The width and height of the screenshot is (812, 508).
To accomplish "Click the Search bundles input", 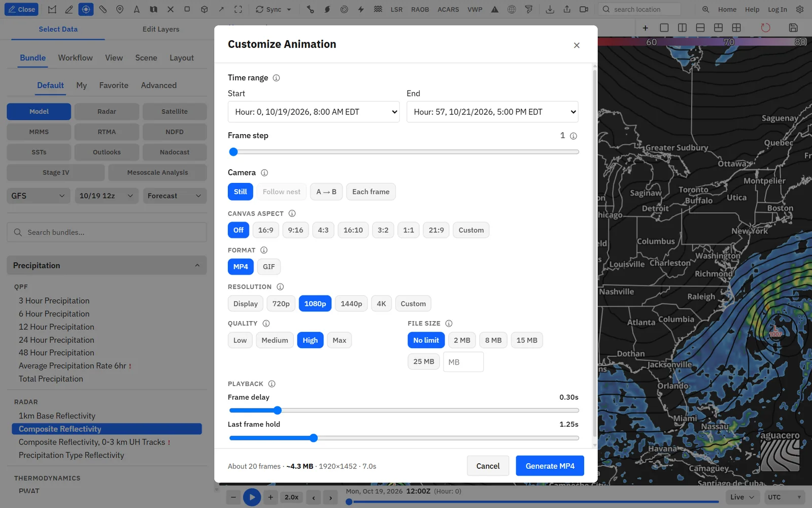I will pos(107,232).
